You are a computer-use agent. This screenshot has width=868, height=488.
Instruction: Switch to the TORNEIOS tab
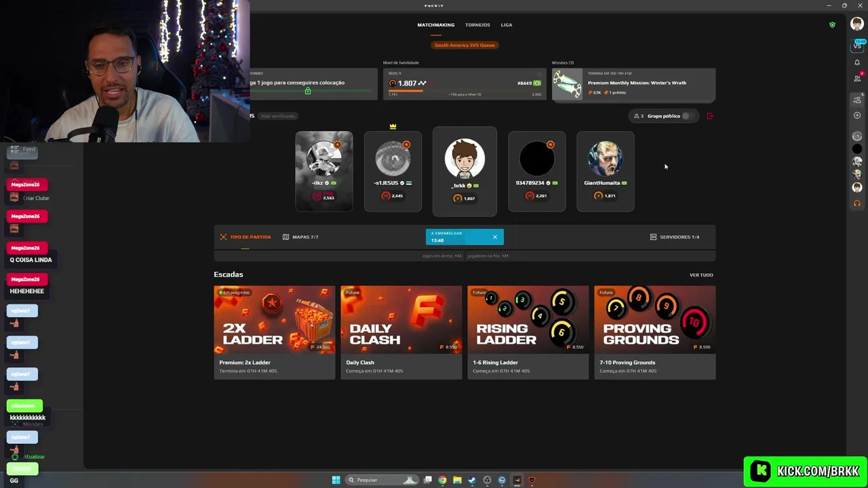[477, 25]
